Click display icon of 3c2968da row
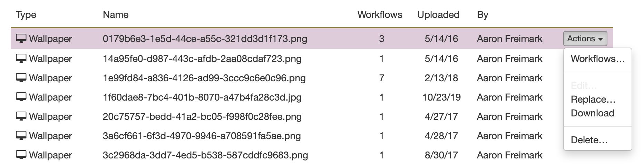The width and height of the screenshot is (644, 166). (x=21, y=155)
